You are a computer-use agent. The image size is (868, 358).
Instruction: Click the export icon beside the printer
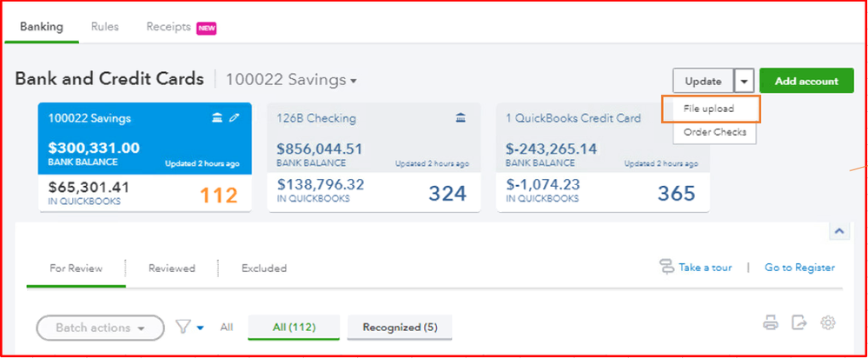pos(799,323)
